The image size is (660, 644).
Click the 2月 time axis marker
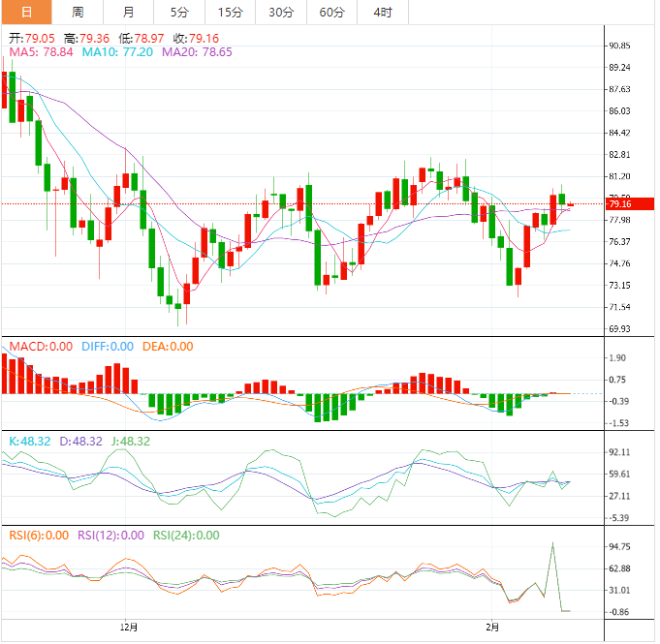(x=493, y=627)
